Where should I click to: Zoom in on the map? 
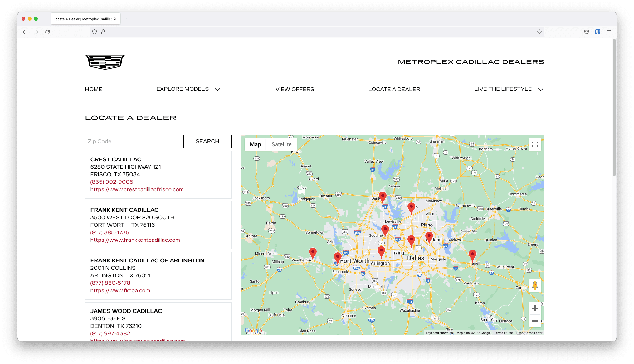click(x=535, y=308)
